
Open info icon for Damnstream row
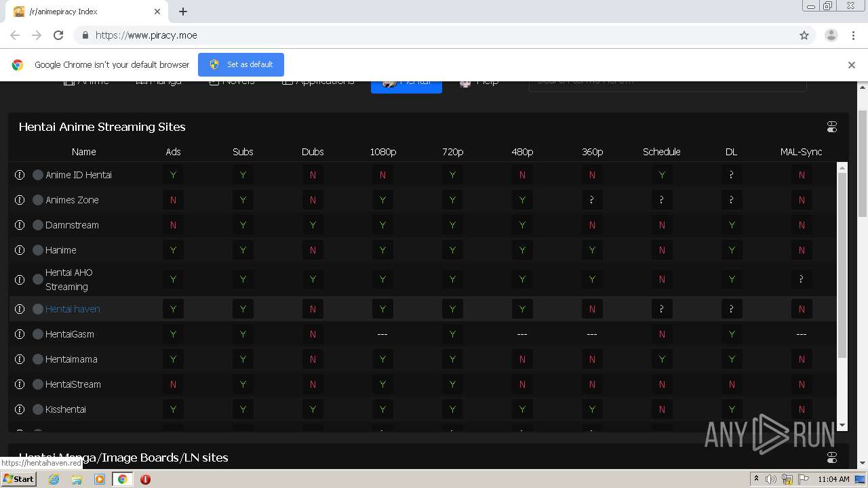pyautogui.click(x=20, y=225)
